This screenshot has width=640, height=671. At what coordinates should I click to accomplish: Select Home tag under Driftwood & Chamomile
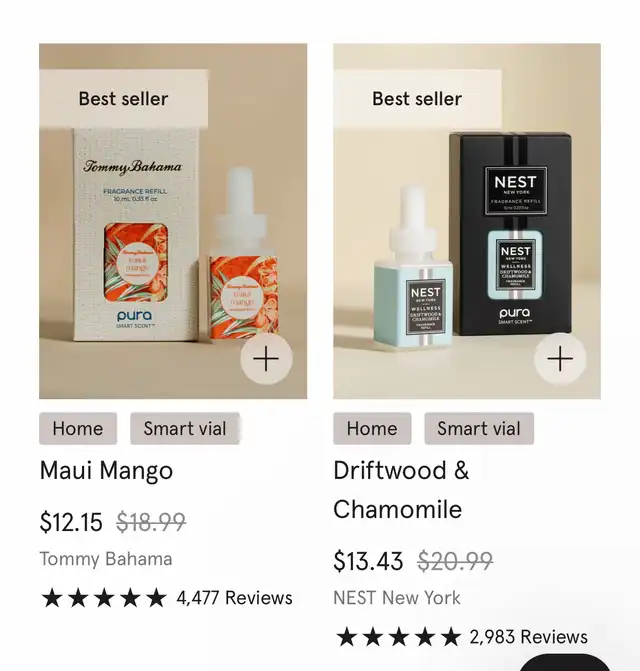pos(372,428)
